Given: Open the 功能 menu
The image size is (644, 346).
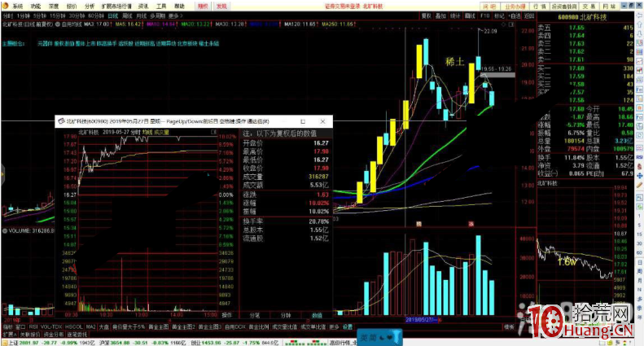Looking at the screenshot, I should click(x=35, y=7).
